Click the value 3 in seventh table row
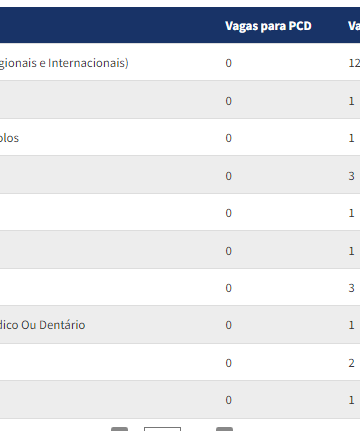The image size is (360, 431). (x=351, y=288)
